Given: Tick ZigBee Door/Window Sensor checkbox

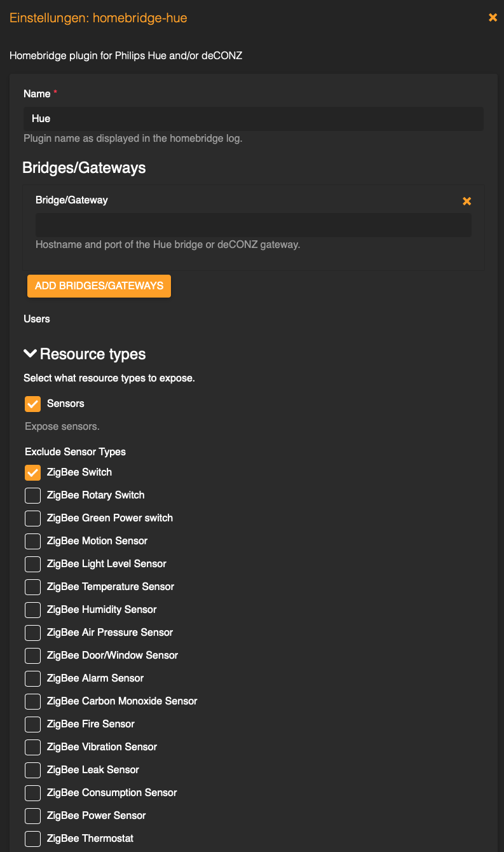Looking at the screenshot, I should pos(32,656).
